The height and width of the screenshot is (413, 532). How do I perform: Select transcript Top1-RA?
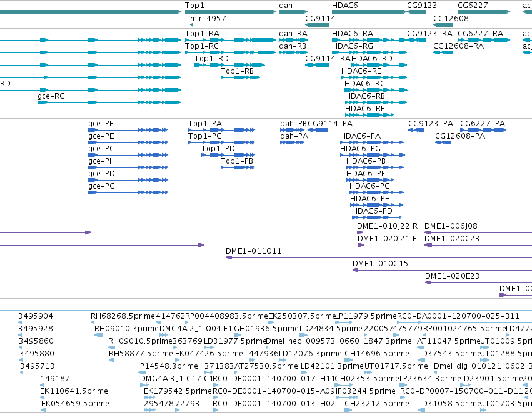pos(231,40)
